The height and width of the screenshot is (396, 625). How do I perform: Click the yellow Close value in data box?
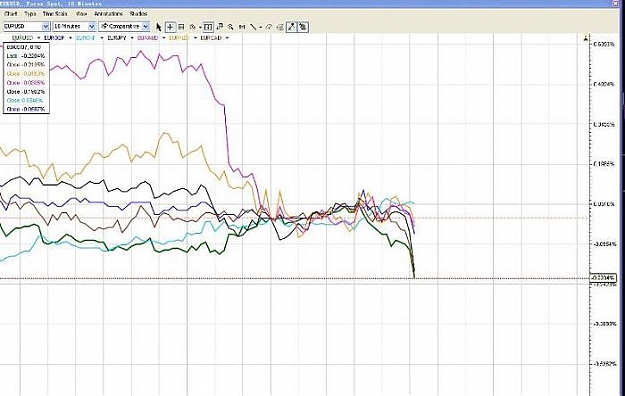[26, 73]
